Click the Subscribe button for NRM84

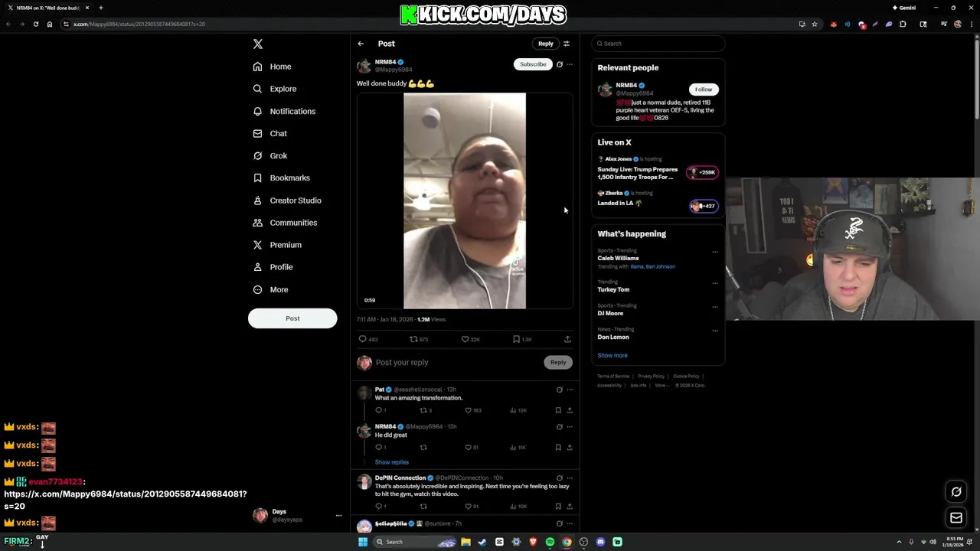tap(533, 64)
